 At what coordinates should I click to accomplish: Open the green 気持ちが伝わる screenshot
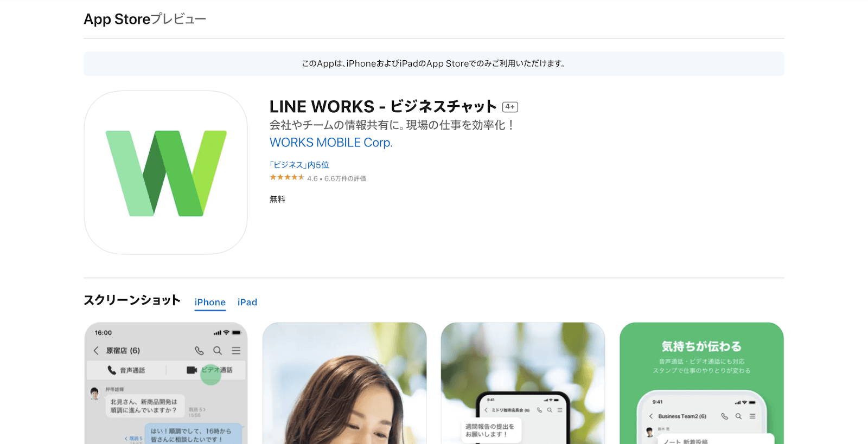701,383
